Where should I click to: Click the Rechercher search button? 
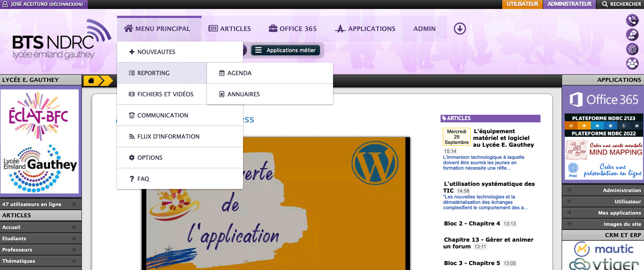point(621,4)
